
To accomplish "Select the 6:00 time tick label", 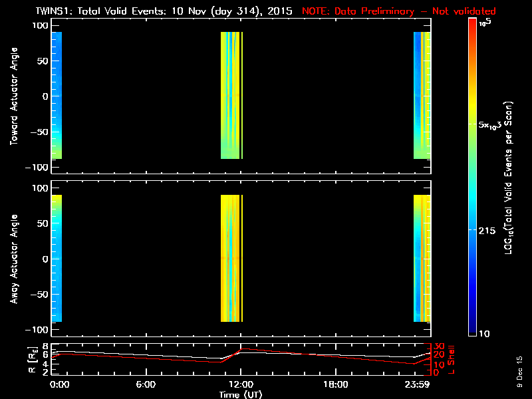I will pyautogui.click(x=146, y=384).
